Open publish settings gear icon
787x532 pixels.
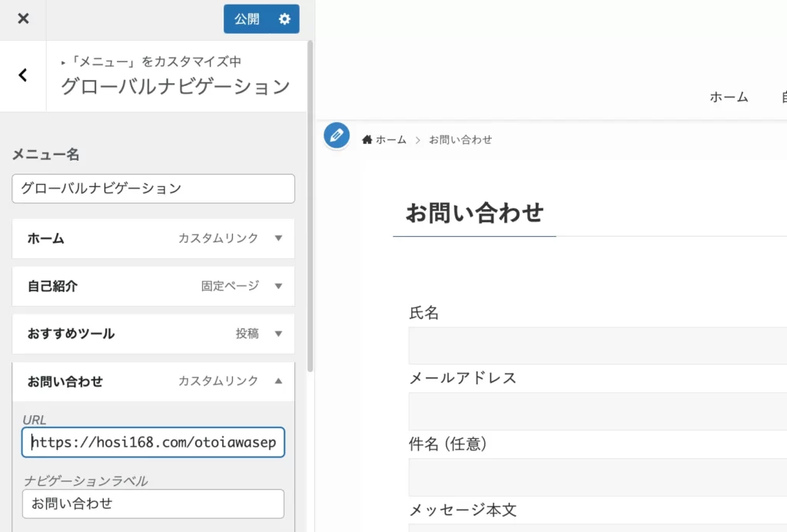click(284, 19)
